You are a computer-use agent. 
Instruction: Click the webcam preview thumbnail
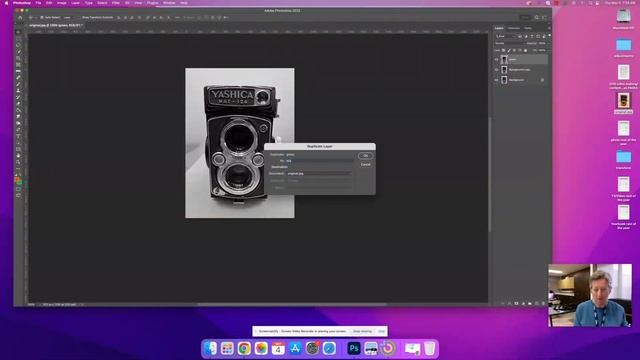point(590,295)
